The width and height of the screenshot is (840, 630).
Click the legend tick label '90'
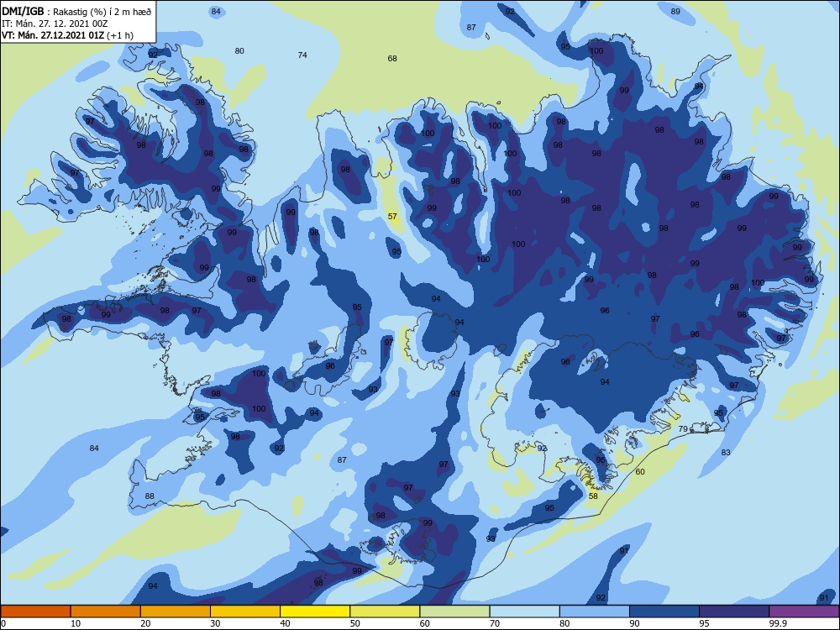coord(634,623)
